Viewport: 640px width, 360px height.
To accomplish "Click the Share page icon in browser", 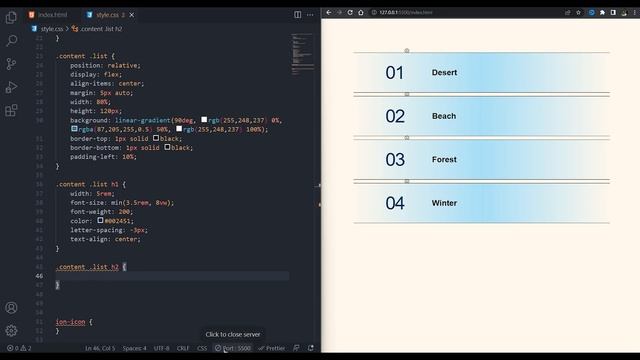I will pos(567,13).
